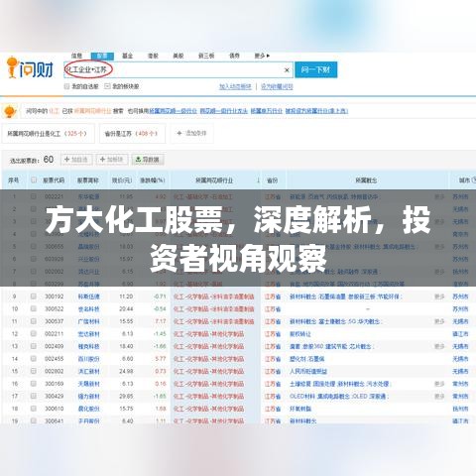Expand 更多 concepts in row 300169
This screenshot has width=476, height=476.
439,384
